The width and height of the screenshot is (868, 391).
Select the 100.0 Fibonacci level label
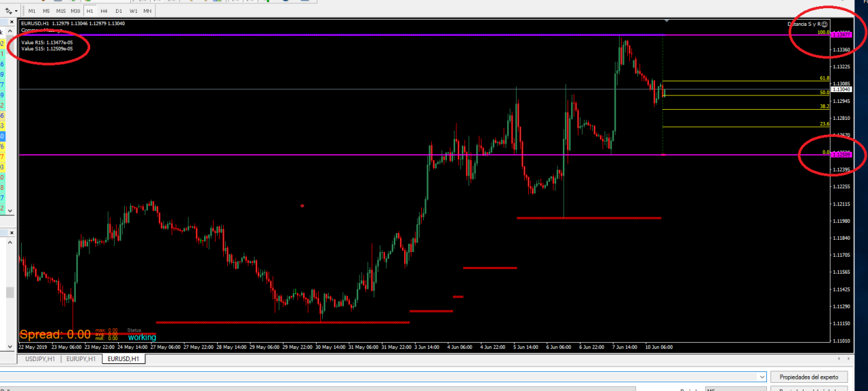point(823,32)
